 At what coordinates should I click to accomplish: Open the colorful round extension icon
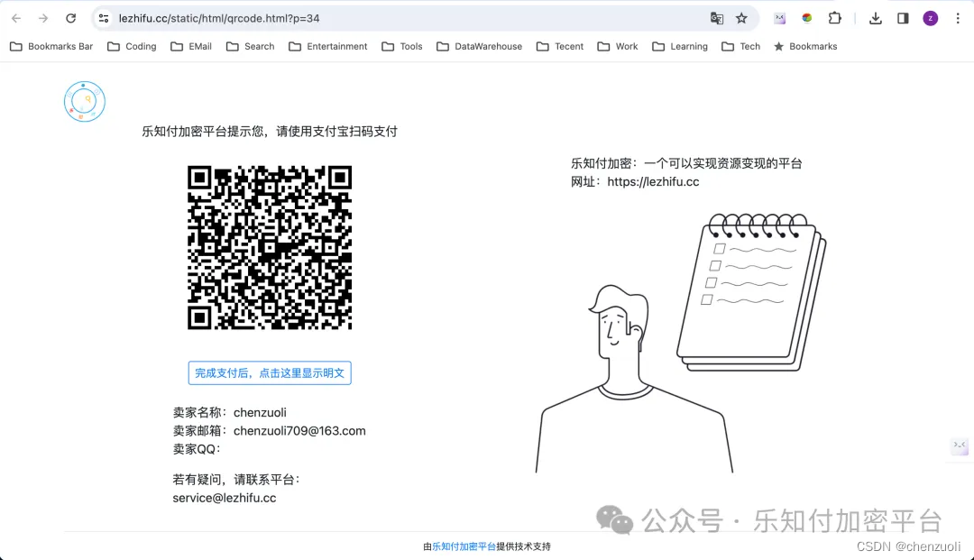coord(807,19)
